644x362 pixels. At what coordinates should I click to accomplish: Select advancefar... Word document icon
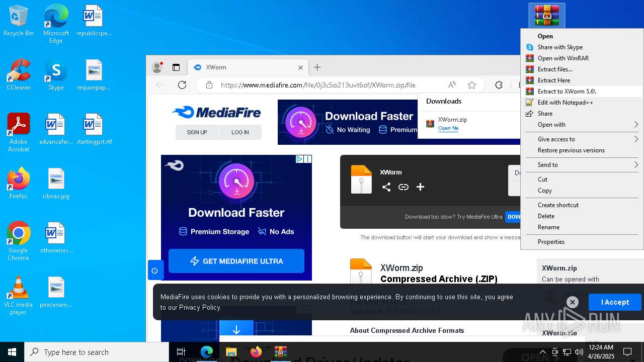coord(56,130)
